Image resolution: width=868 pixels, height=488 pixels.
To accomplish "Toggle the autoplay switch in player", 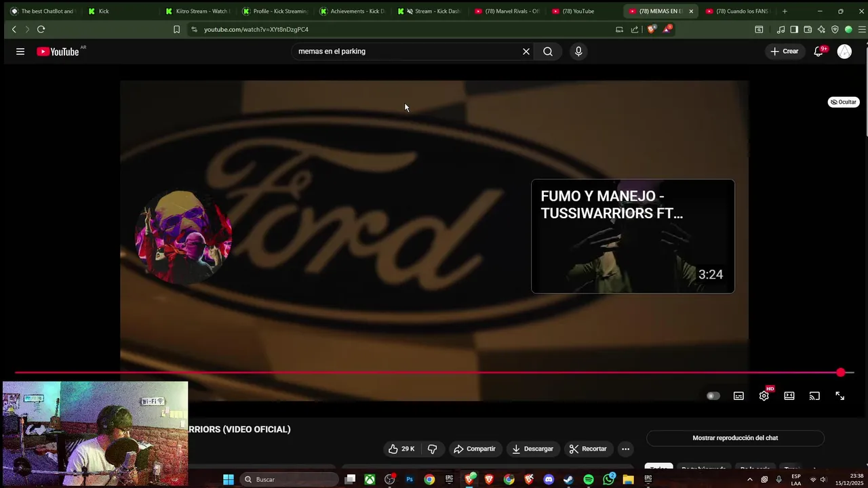I will 713,396.
